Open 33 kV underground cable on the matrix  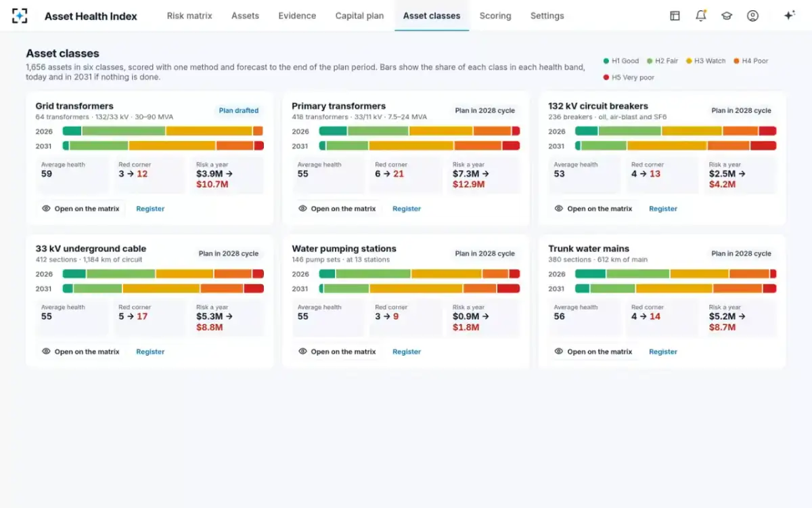pyautogui.click(x=81, y=352)
